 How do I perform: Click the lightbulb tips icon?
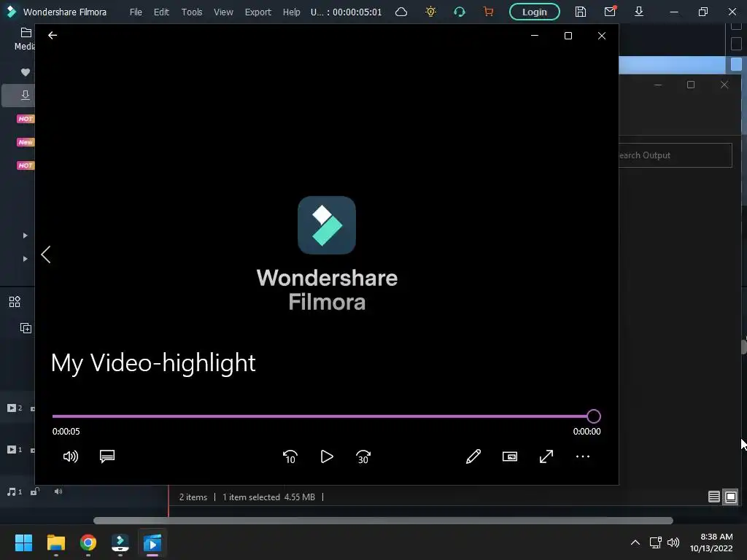(430, 12)
